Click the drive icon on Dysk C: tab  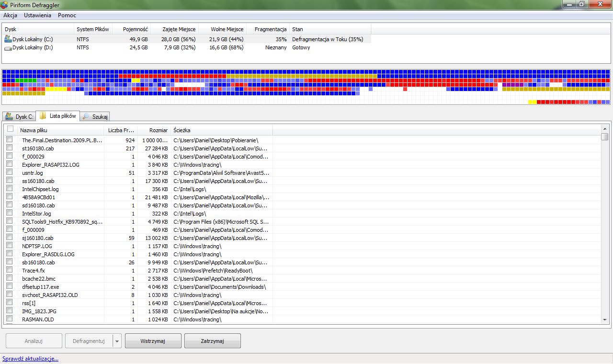pos(9,116)
